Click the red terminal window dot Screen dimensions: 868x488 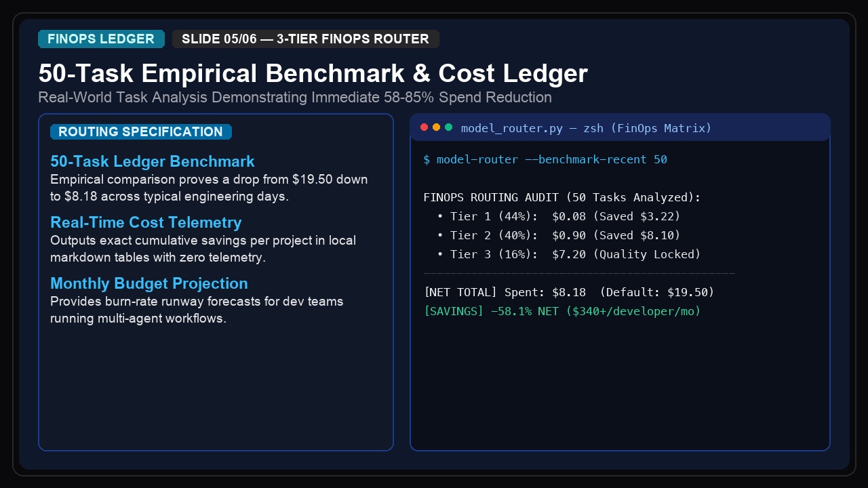425,127
